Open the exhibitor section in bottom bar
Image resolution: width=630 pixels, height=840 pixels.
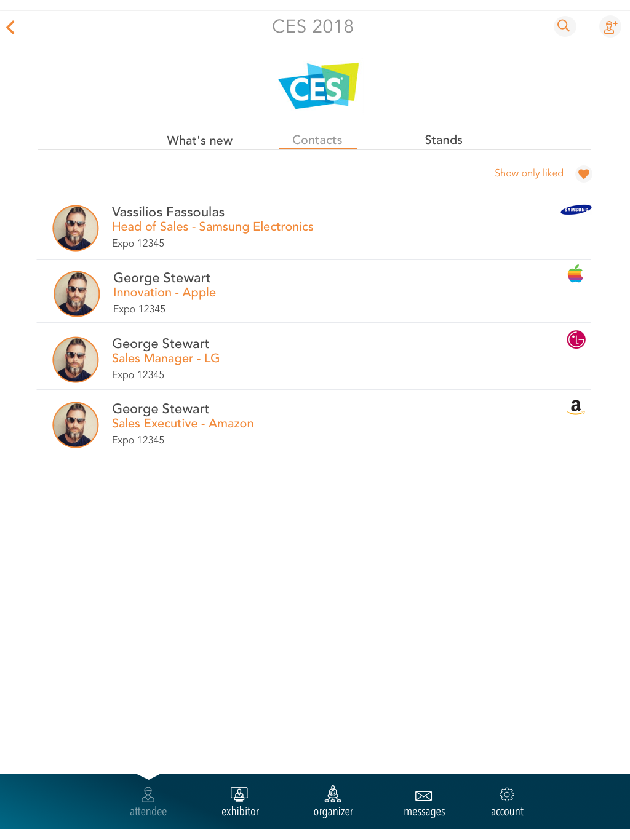pyautogui.click(x=240, y=802)
